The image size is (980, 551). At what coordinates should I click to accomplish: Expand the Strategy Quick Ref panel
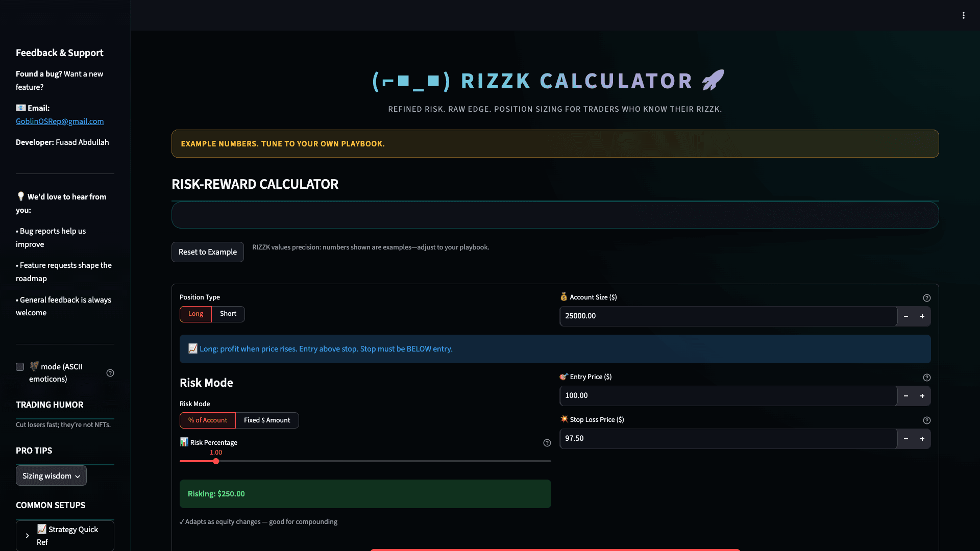click(65, 535)
